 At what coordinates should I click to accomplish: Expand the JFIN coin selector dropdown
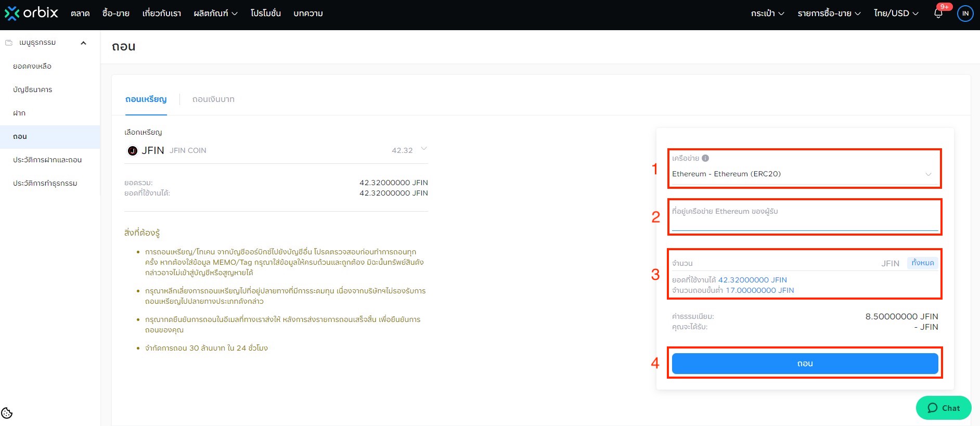click(x=423, y=149)
